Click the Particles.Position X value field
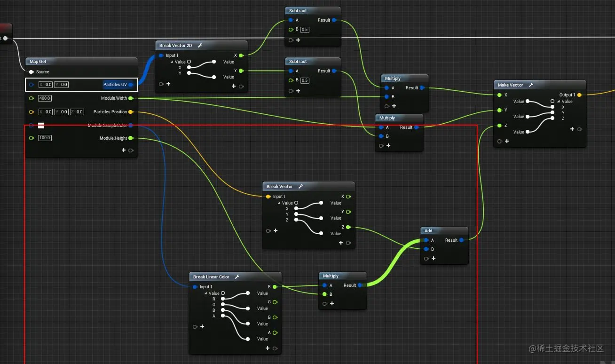Viewport: 615px width, 364px height. 46,112
